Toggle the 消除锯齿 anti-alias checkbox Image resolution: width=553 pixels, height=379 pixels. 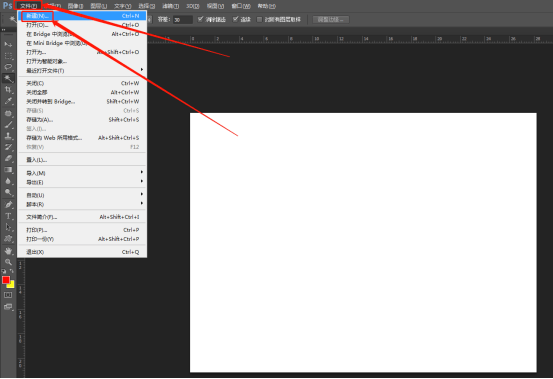[x=200, y=19]
